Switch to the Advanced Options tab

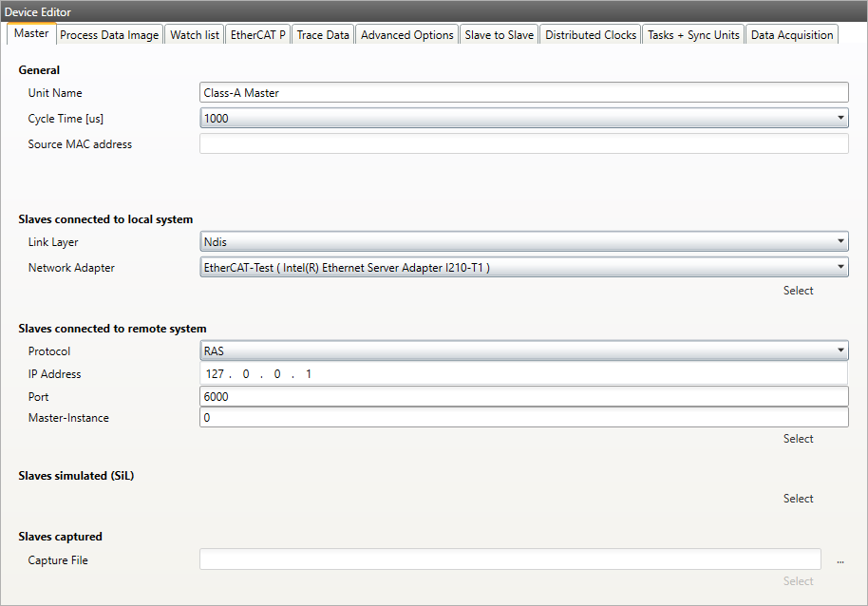[407, 35]
